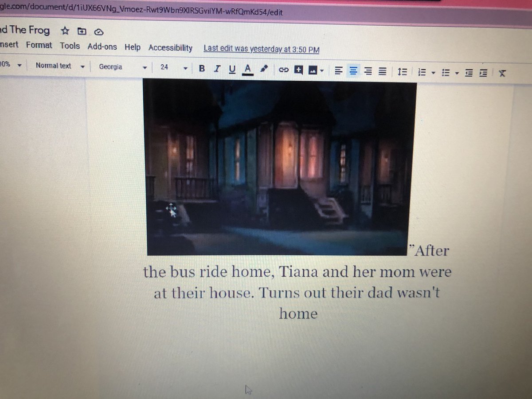The image size is (532, 399).
Task: Click the clear formatting icon
Action: coord(502,73)
